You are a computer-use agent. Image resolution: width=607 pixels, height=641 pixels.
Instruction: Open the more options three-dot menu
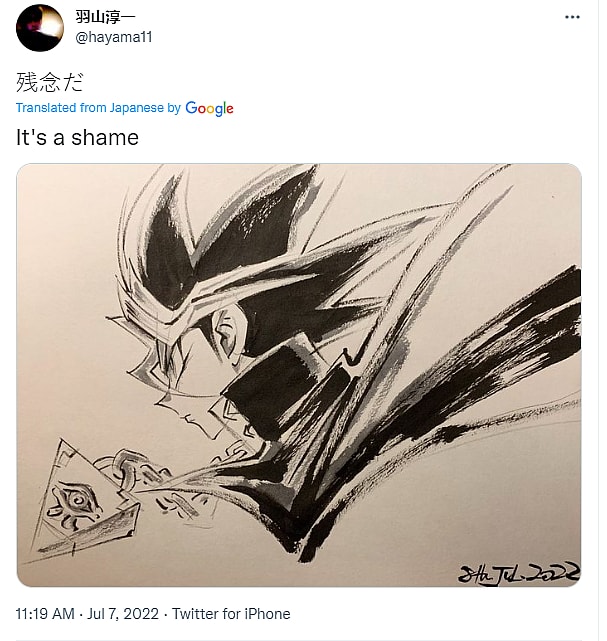[x=572, y=17]
